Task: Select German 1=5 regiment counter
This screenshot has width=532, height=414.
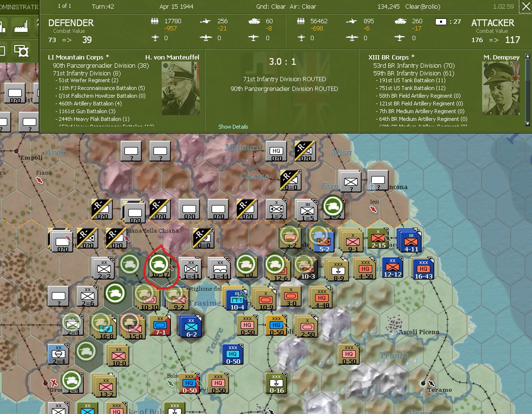Action: (x=307, y=210)
